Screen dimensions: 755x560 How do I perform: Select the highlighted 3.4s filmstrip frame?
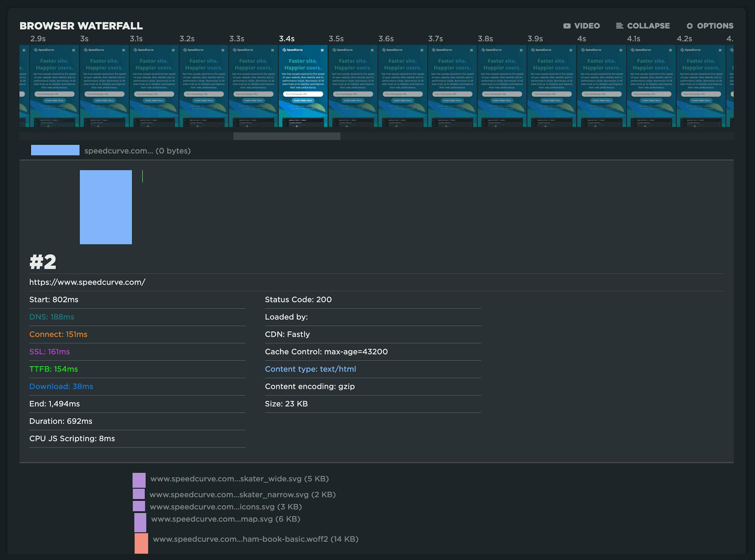pos(303,86)
